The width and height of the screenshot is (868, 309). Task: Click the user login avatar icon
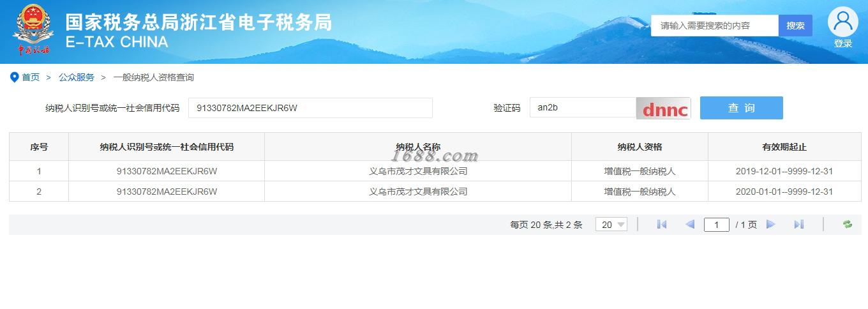pyautogui.click(x=843, y=22)
